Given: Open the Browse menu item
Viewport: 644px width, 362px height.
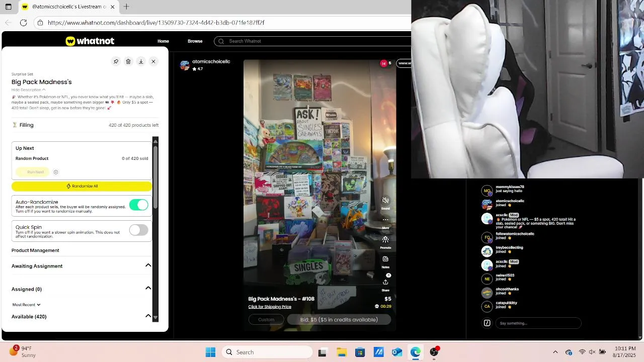Looking at the screenshot, I should click(x=195, y=41).
